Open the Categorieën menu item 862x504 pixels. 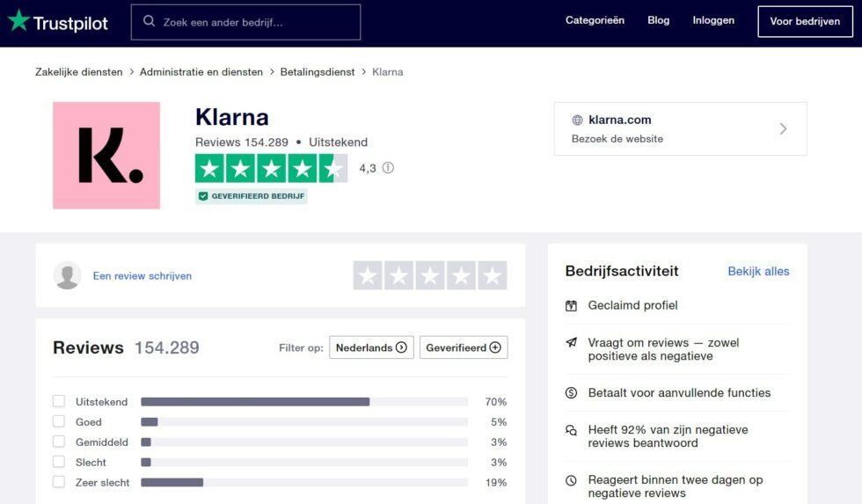tap(595, 20)
